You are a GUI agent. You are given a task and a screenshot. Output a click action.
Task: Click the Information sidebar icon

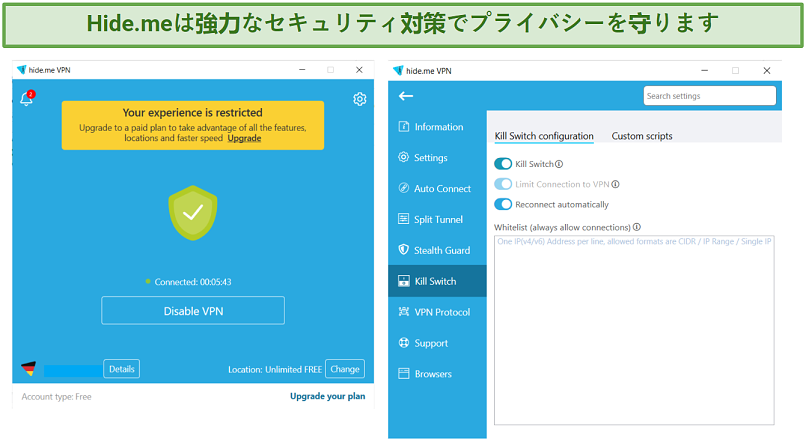[404, 126]
